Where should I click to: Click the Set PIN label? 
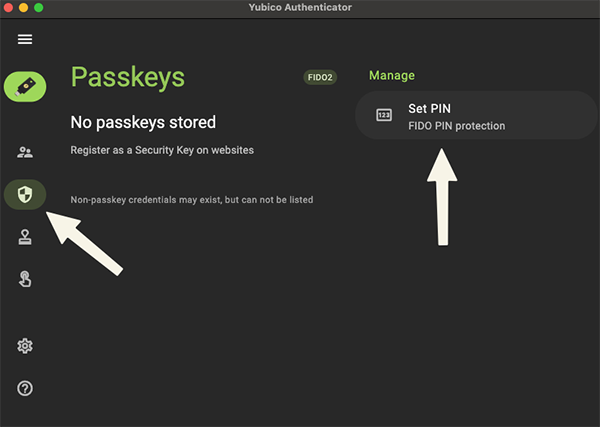(428, 108)
